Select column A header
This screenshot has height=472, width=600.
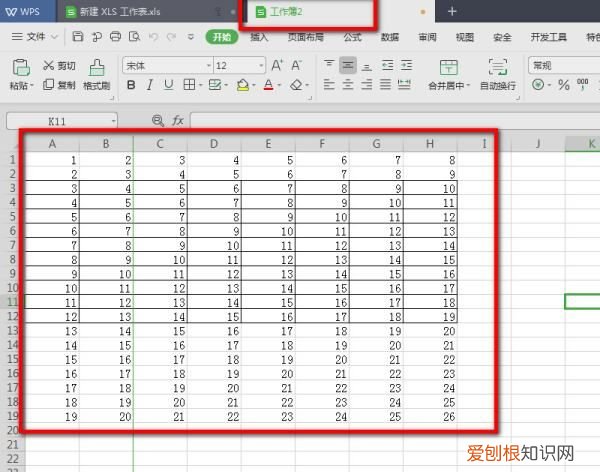[x=52, y=144]
